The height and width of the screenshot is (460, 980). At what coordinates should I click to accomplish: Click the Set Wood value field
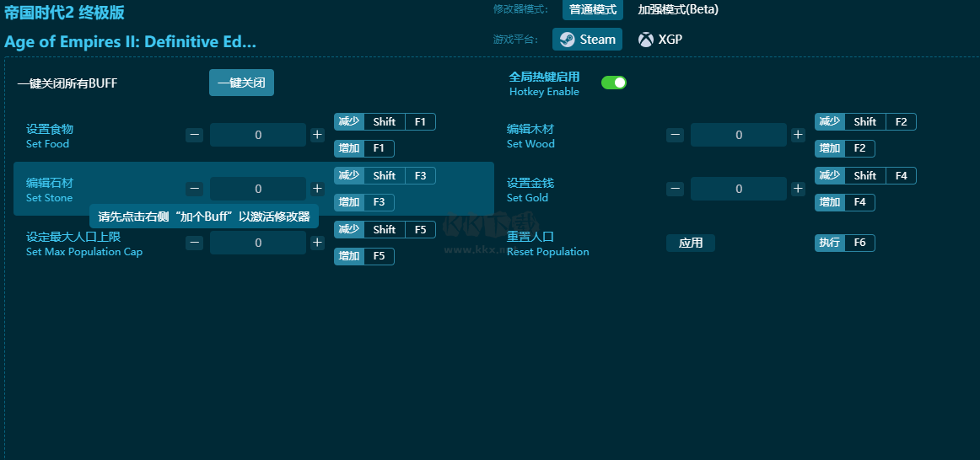point(739,135)
